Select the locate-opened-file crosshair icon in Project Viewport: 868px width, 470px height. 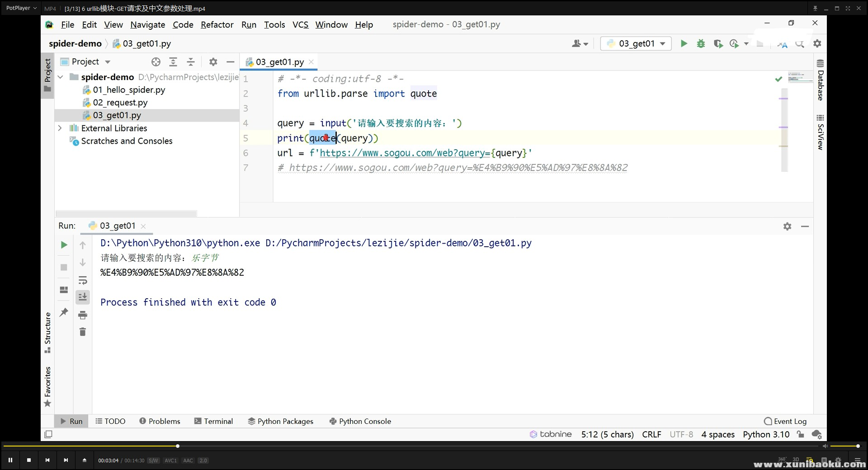(x=156, y=62)
